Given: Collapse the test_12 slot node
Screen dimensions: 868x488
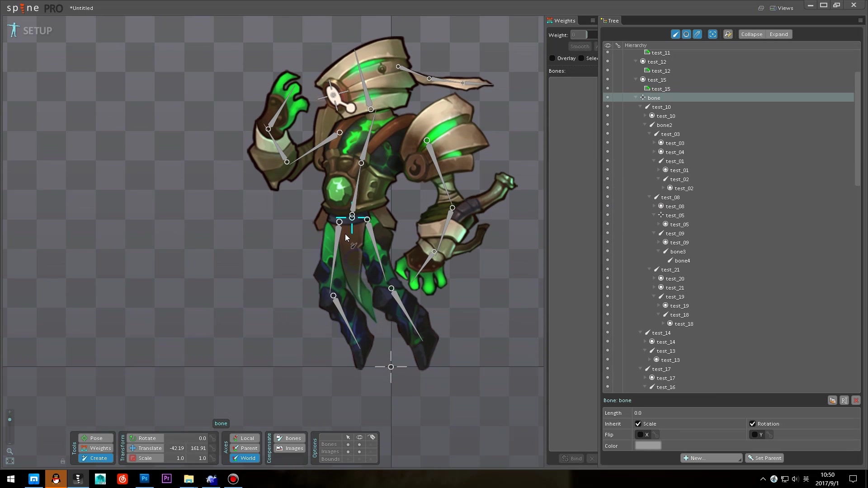Looking at the screenshot, I should [636, 61].
